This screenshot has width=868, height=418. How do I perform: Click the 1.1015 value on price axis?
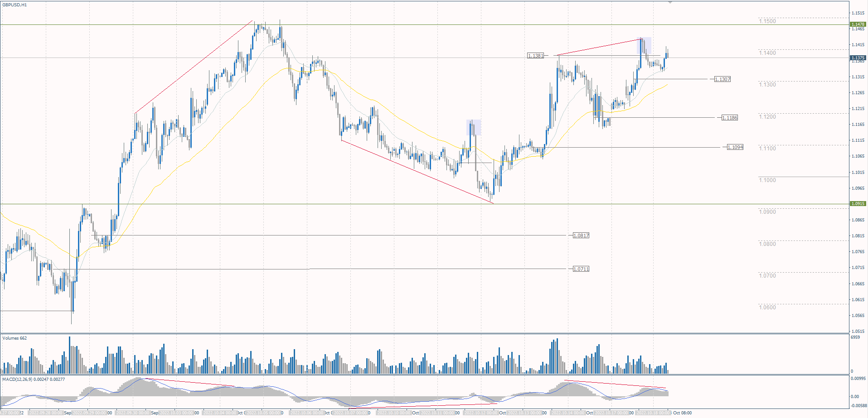[x=858, y=173]
